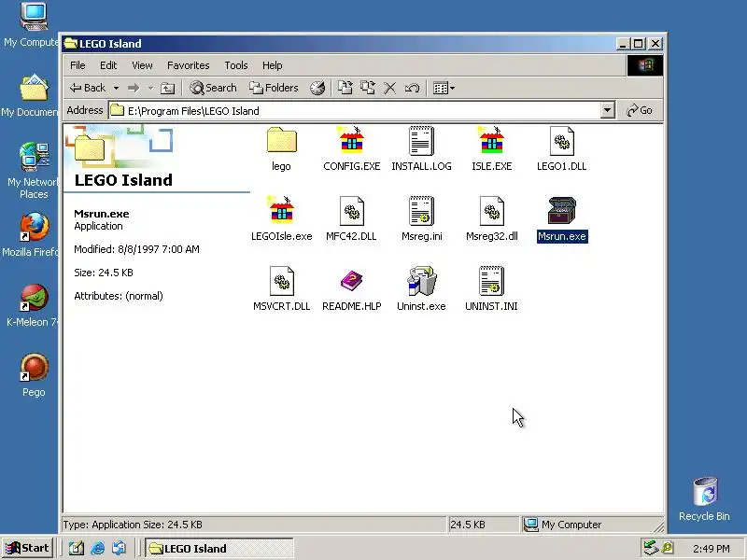Open the Edit menu
The height and width of the screenshot is (560, 747).
click(108, 65)
